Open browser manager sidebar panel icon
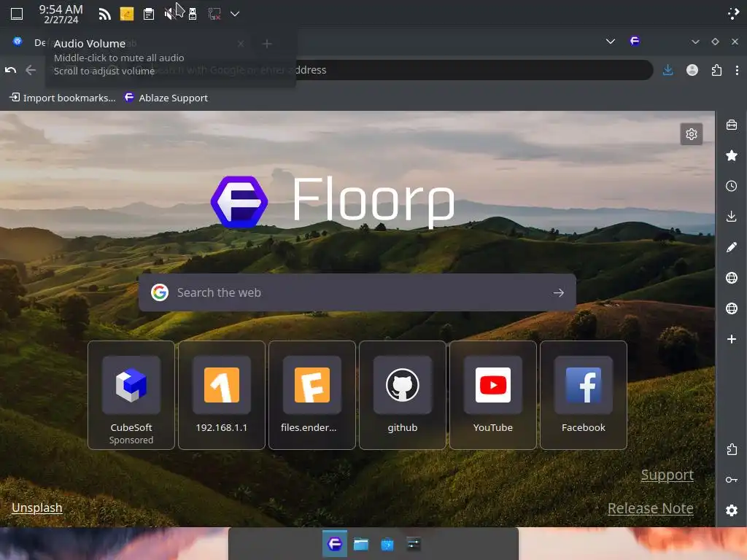The image size is (747, 560). [731, 125]
